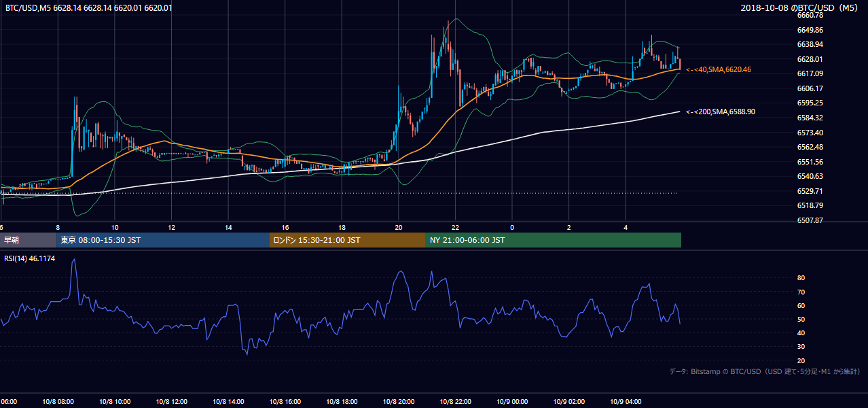This screenshot has height=408, width=868.
Task: Click RSI scale level 20
Action: (x=801, y=360)
